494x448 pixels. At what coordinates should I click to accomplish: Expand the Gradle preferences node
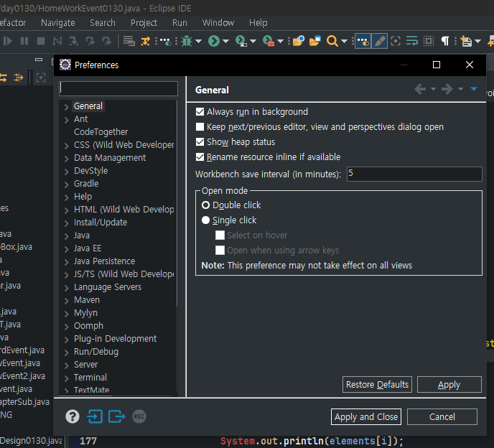pos(66,185)
